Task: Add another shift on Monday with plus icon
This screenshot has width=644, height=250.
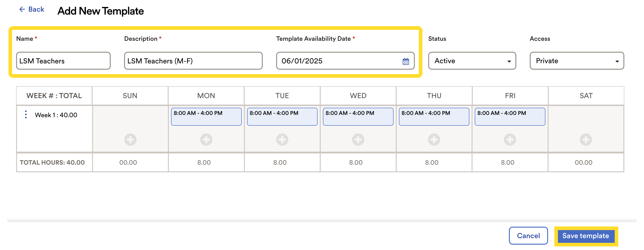Action: click(x=206, y=140)
